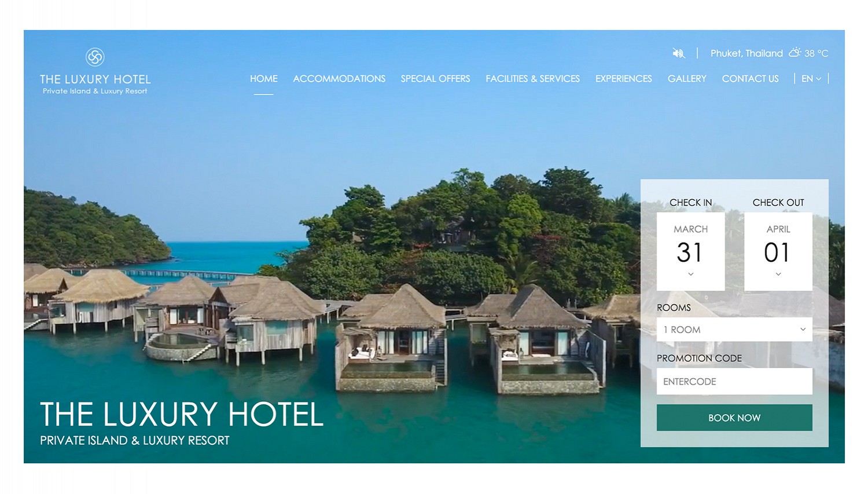Focus the promotion code input field
Screen dimensions: 868x494
(x=734, y=382)
